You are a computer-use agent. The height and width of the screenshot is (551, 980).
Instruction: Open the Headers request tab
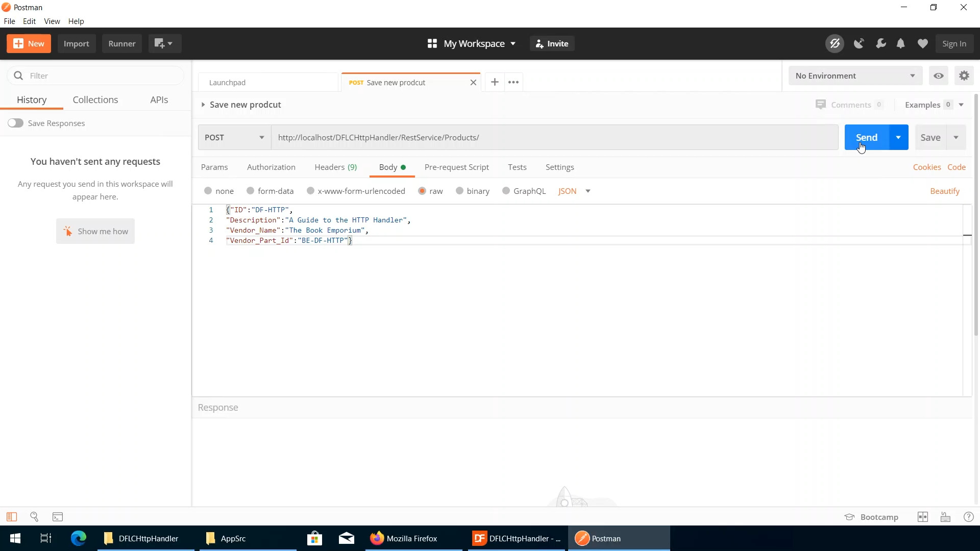pyautogui.click(x=335, y=167)
